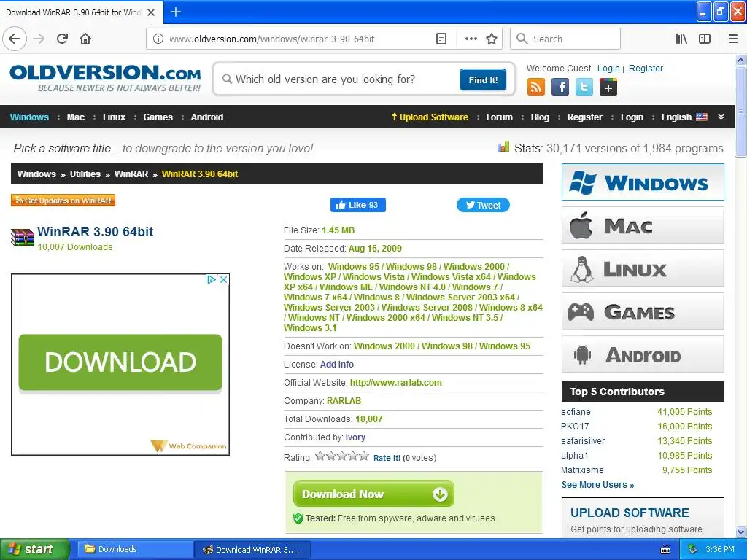Rate with the first star
Screen dimensions: 747x560
(x=320, y=456)
